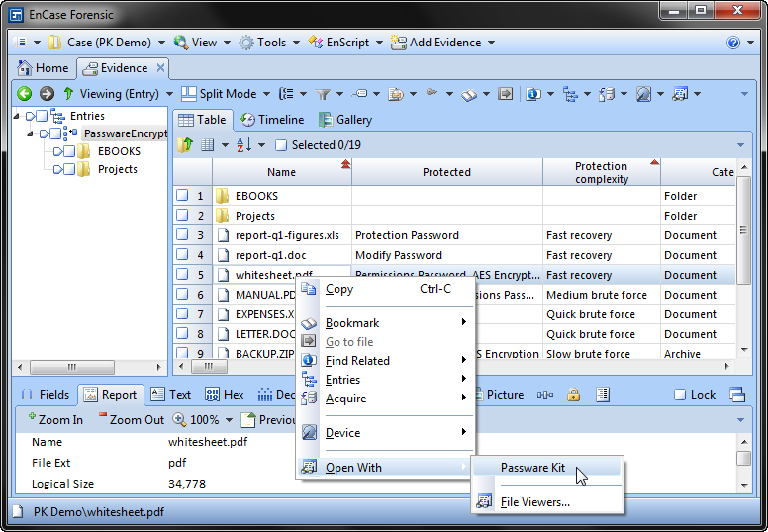
Task: Open Find Related in the context menu
Action: click(x=386, y=361)
